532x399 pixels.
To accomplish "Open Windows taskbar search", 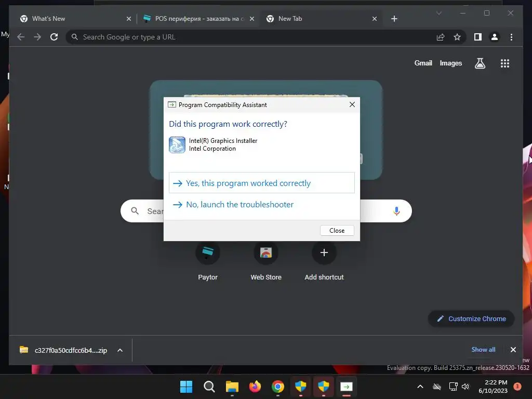I will (x=209, y=387).
